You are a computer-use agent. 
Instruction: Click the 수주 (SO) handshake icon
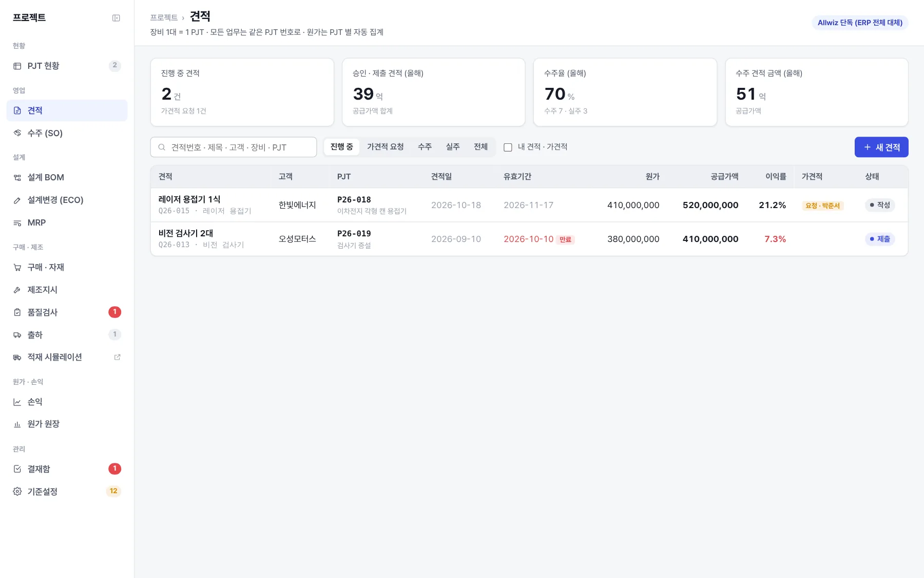[x=17, y=133]
